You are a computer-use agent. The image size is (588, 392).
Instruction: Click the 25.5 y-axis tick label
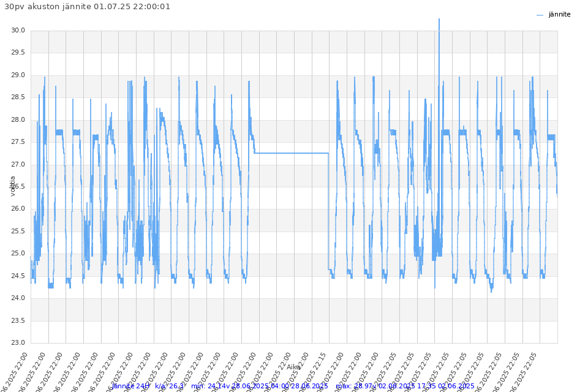18,232
